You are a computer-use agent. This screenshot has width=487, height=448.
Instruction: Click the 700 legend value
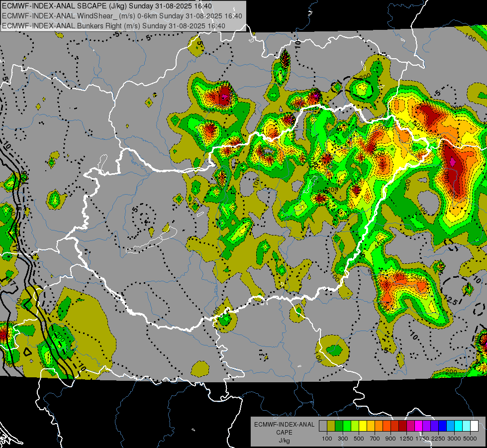375,439
